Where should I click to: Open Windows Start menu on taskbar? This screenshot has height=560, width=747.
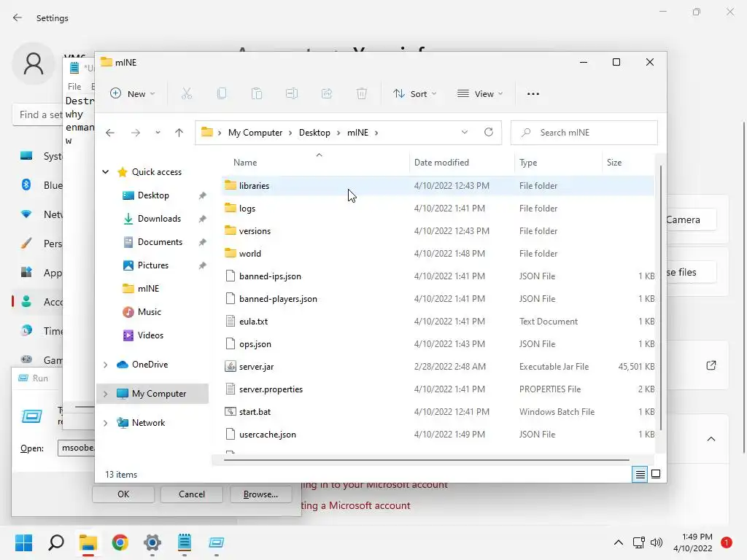pos(23,542)
